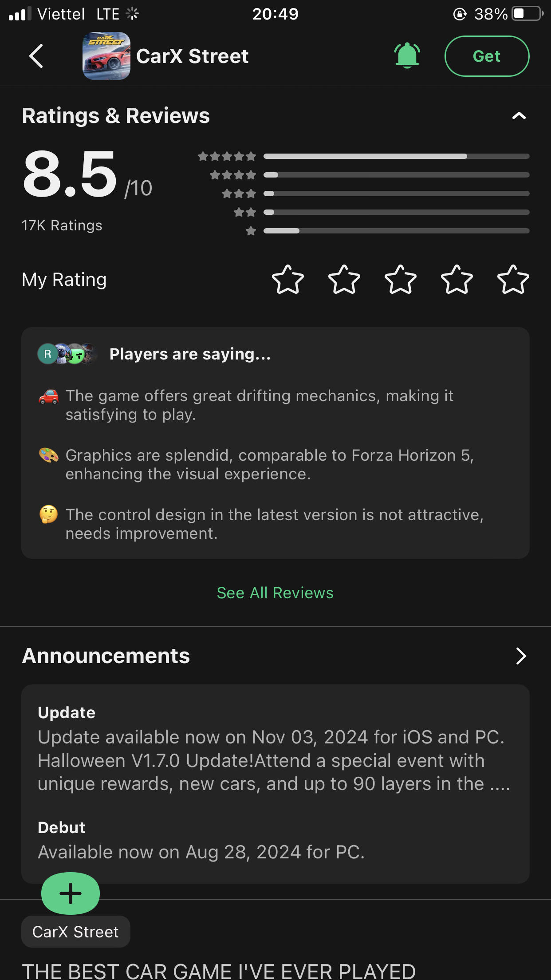Screen dimensions: 551x980
Task: Expand Announcements with the right chevron
Action: (x=521, y=656)
